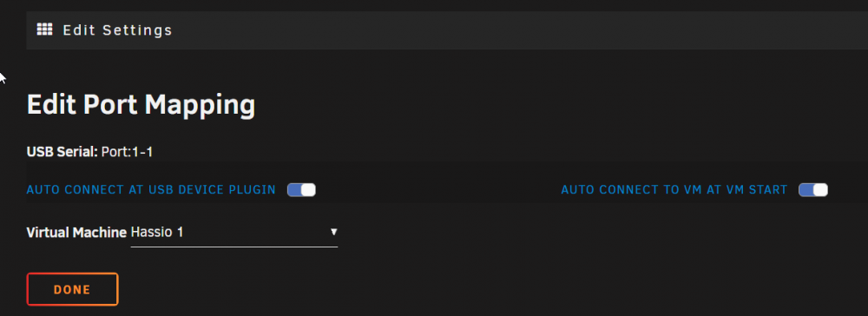Viewport: 868px width, 316px height.
Task: Click the AUTO CONNECT AT USB DEVICE PLUGIN label
Action: (x=151, y=190)
